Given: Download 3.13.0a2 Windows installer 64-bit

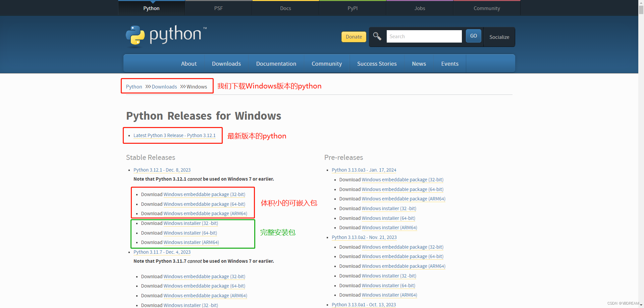Looking at the screenshot, I should 388,286.
